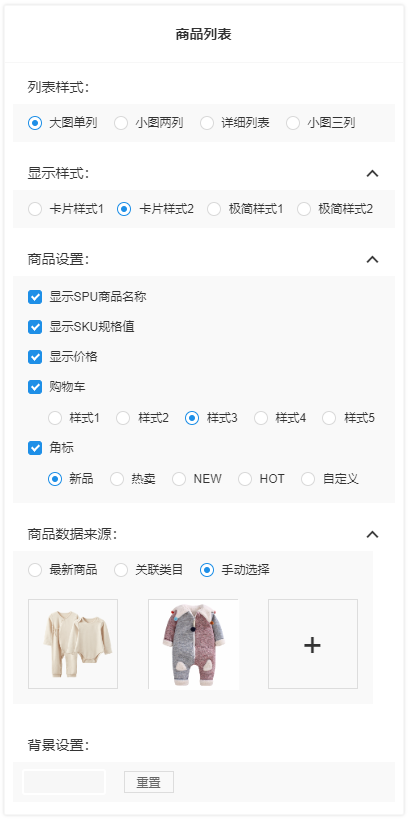Turn off the 角标 checkbox
The height and width of the screenshot is (820, 409).
(x=35, y=448)
